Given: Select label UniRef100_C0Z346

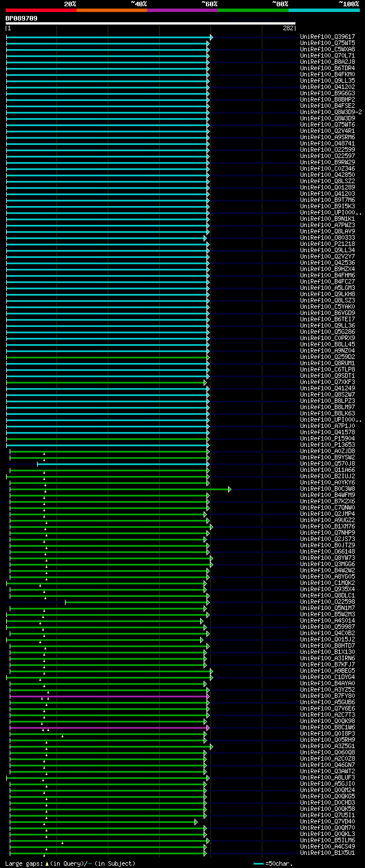Looking at the screenshot, I should (327, 169).
